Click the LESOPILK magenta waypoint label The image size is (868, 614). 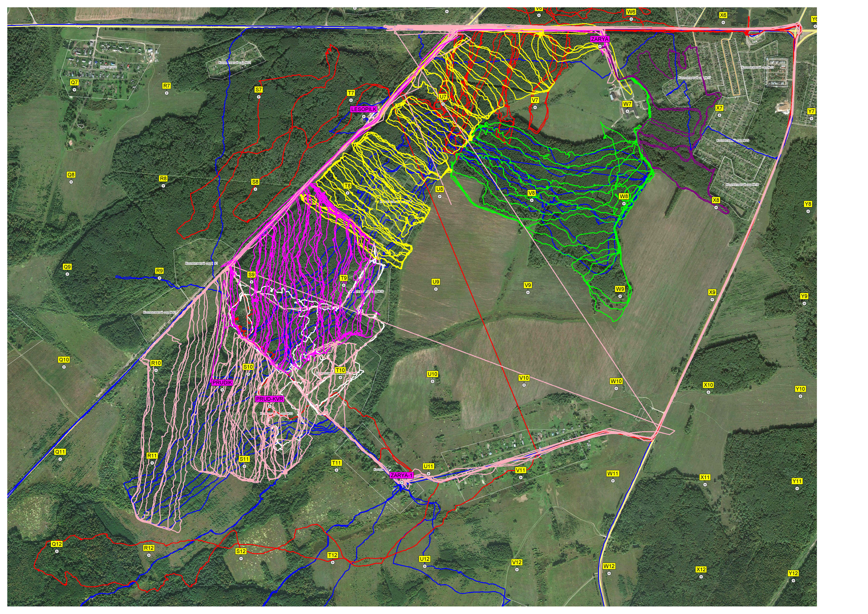tap(364, 109)
